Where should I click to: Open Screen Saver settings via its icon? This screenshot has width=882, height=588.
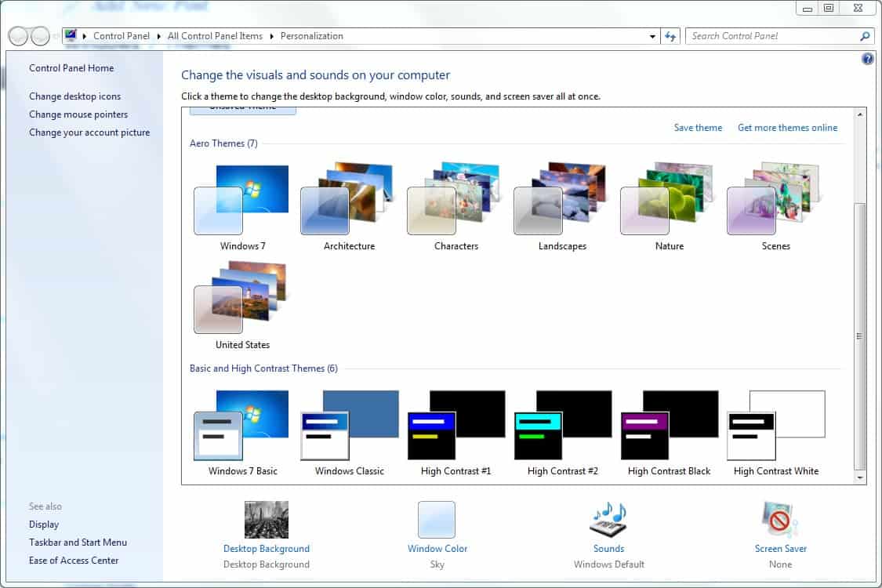780,519
